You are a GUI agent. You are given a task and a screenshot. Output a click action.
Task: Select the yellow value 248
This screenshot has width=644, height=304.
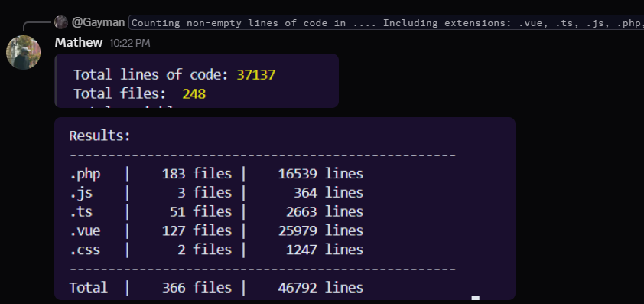click(x=194, y=93)
